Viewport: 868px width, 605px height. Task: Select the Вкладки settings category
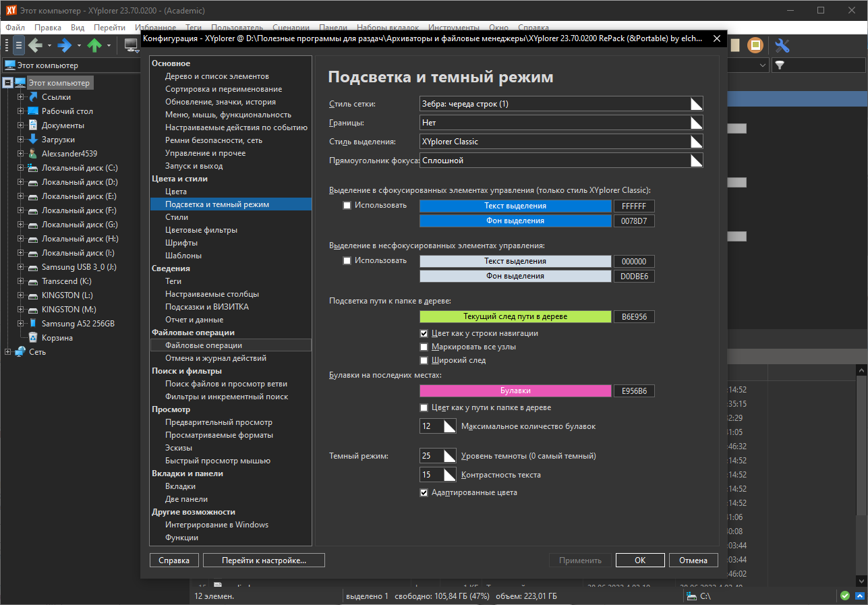(180, 486)
